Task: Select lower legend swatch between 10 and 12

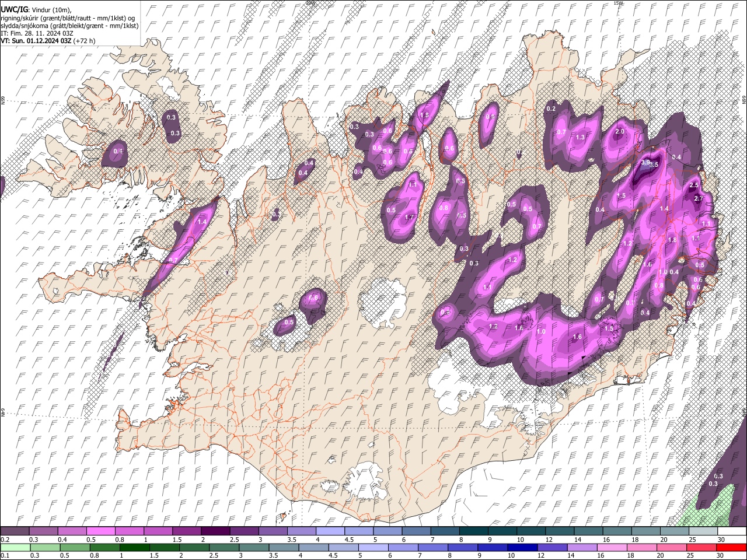Action: click(523, 547)
